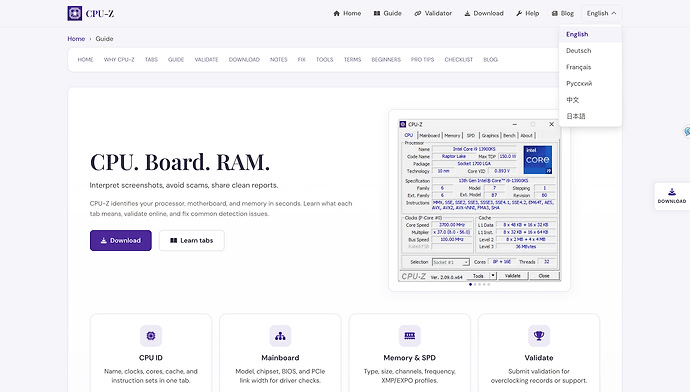Select English in the language list
The image size is (690, 392).
pyautogui.click(x=590, y=34)
